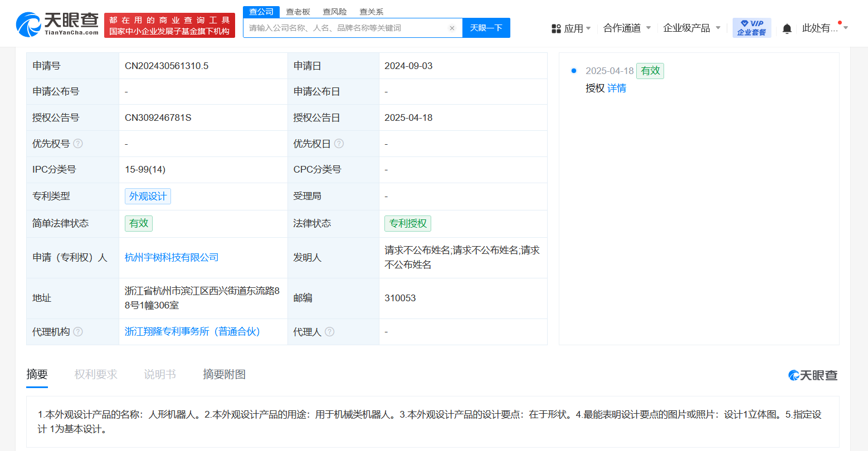Open the VIP enterprise package badge
This screenshot has width=868, height=451.
pos(752,28)
